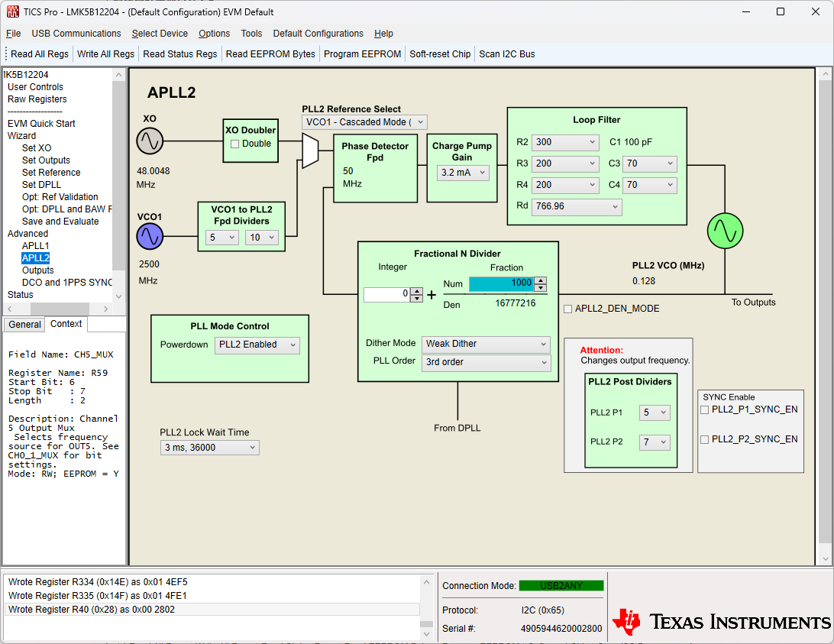Open the Loop Filter Rd dropdown

[577, 206]
